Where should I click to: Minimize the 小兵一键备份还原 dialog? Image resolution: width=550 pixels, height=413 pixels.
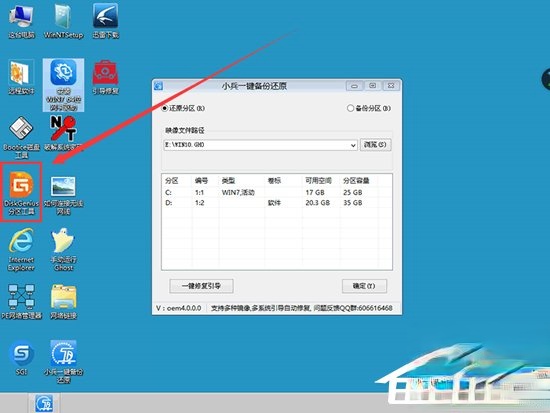tap(354, 86)
